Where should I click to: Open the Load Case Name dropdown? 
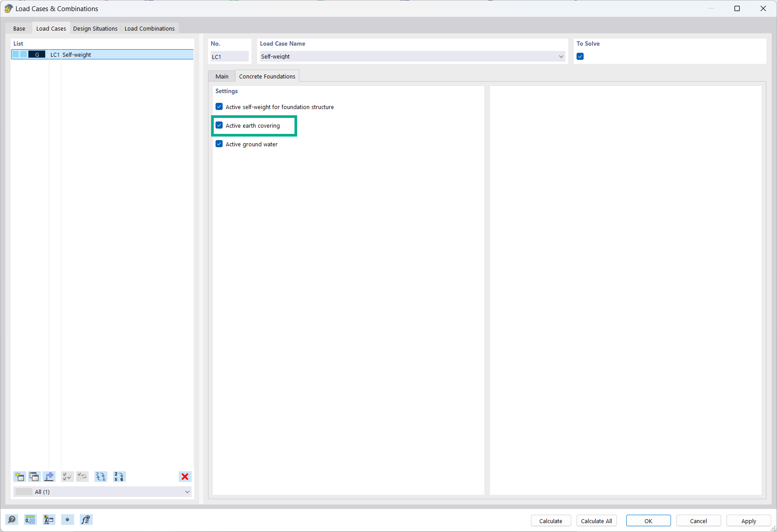pyautogui.click(x=561, y=56)
